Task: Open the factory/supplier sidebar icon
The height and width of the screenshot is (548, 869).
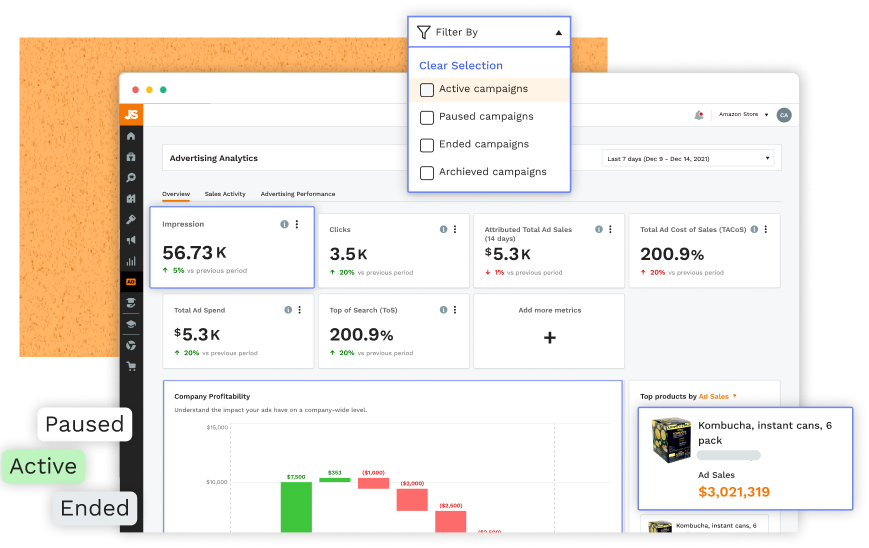Action: coord(131,198)
